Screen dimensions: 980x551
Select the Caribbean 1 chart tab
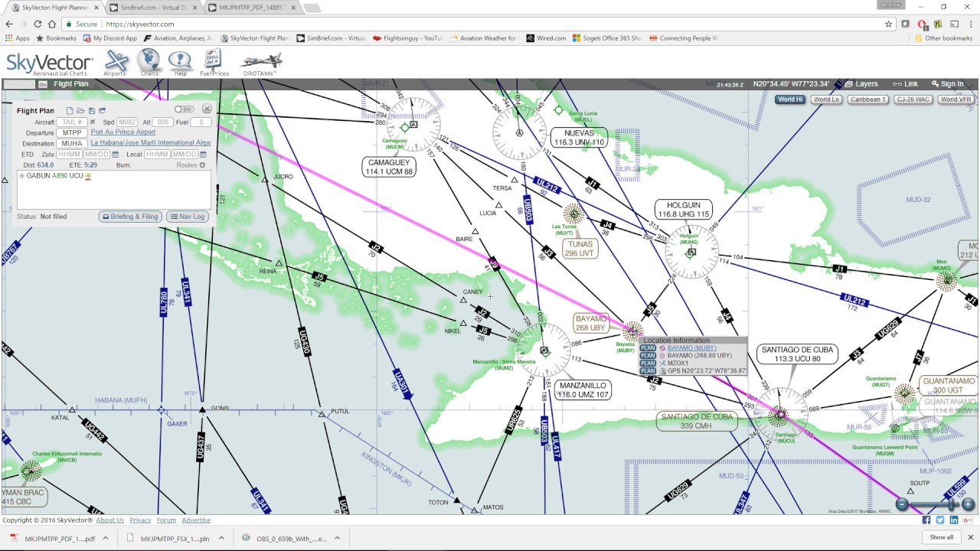tap(868, 99)
